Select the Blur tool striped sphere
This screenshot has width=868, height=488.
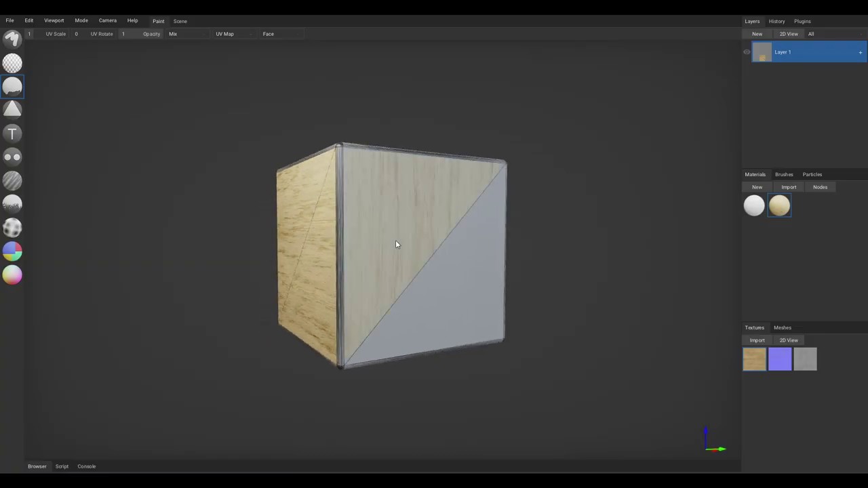click(12, 180)
